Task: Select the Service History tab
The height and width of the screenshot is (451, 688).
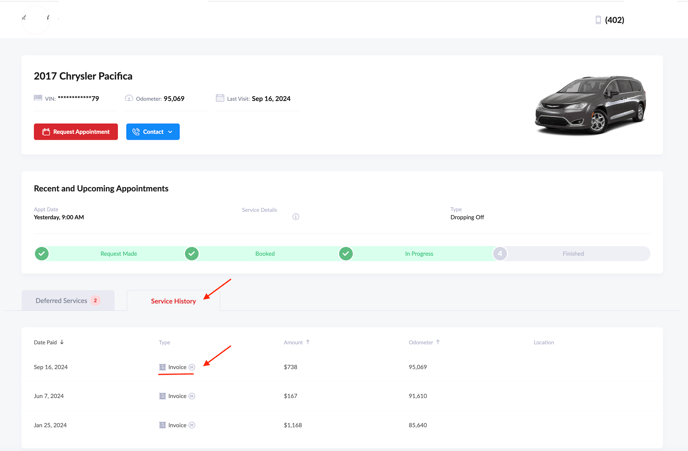Action: (x=173, y=301)
